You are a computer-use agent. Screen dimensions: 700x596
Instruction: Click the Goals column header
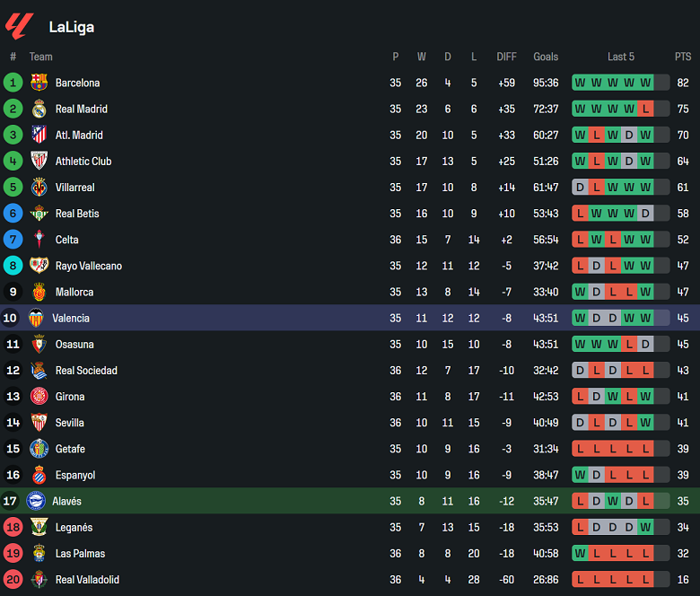pos(546,57)
